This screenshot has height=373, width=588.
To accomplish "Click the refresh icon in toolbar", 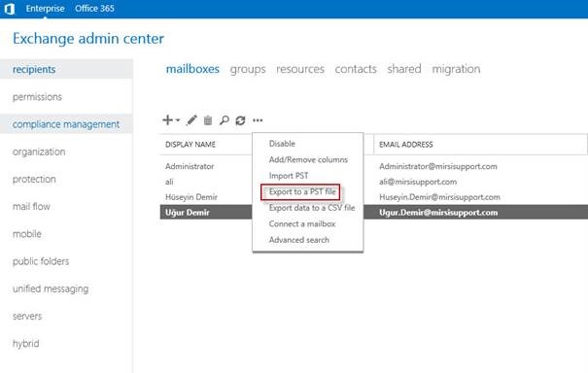I will [x=240, y=120].
